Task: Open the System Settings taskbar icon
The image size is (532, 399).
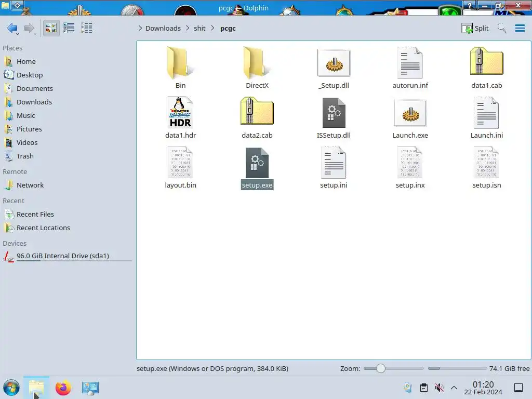Action: coord(90,388)
